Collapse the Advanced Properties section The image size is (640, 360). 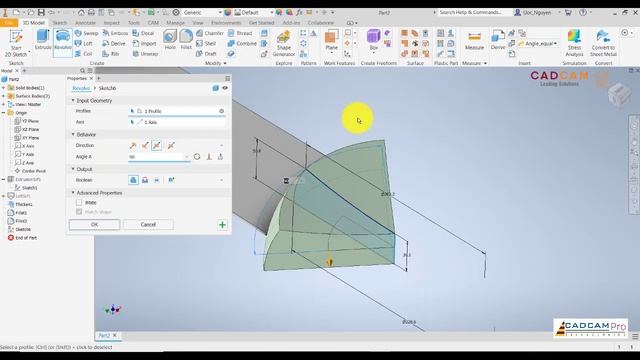pos(73,193)
